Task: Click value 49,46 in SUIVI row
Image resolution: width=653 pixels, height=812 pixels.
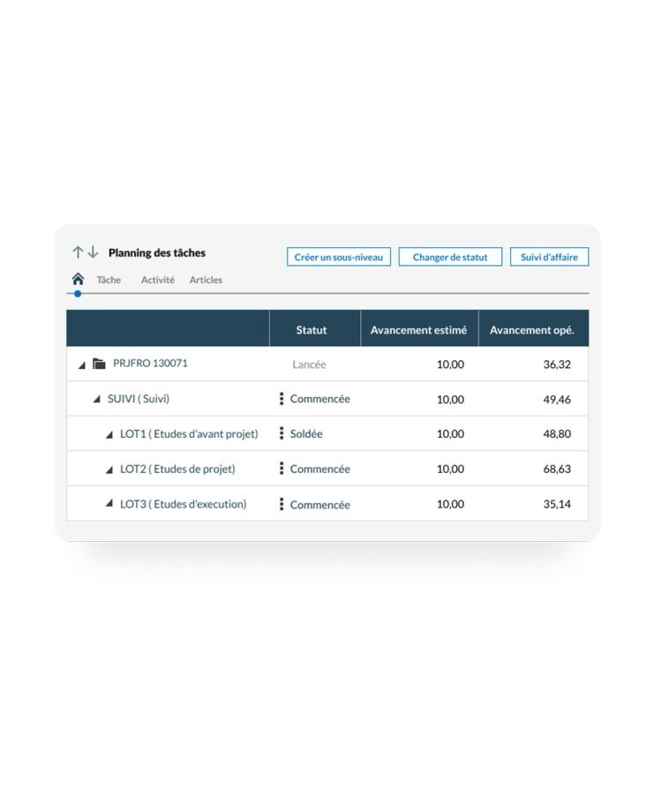Action: (557, 399)
